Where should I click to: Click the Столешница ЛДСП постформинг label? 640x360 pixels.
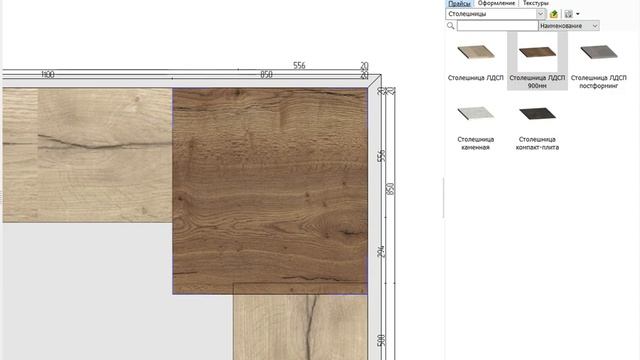click(598, 82)
